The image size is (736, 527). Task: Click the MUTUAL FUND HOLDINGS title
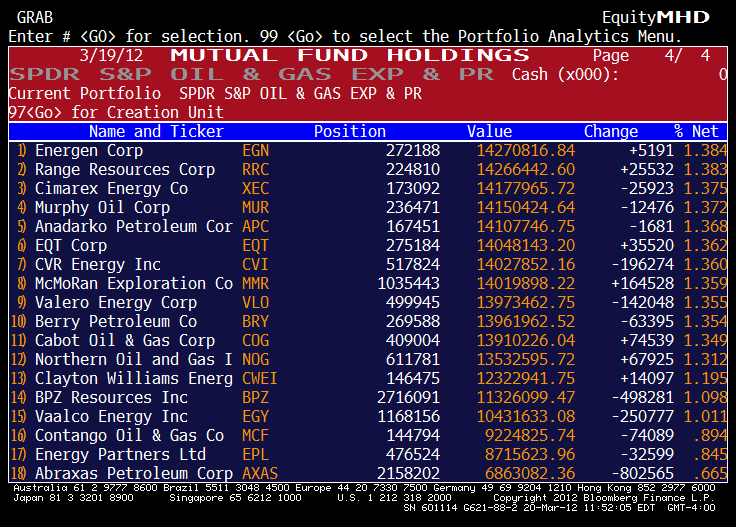[350, 55]
